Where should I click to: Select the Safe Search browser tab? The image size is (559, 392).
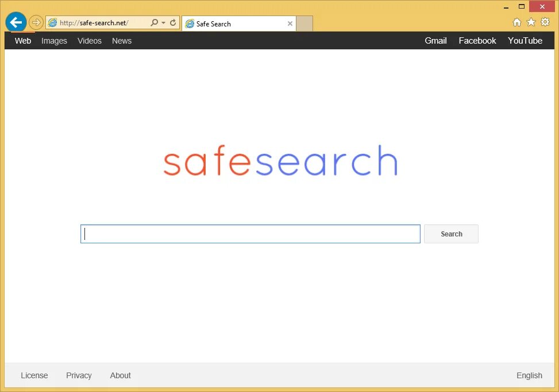tap(239, 24)
